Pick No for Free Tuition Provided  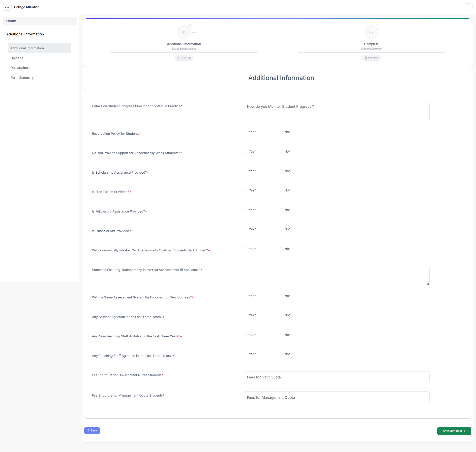tap(281, 190)
